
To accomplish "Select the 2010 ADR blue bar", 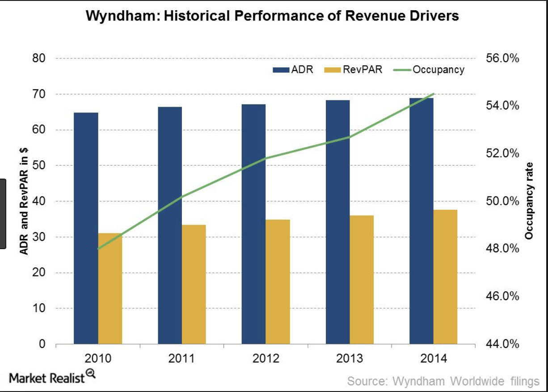I will (x=86, y=228).
